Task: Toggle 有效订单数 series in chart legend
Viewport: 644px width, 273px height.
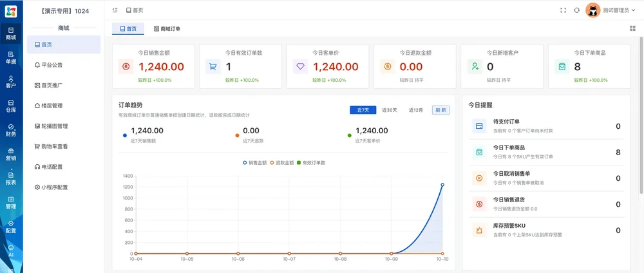Action: click(x=311, y=162)
